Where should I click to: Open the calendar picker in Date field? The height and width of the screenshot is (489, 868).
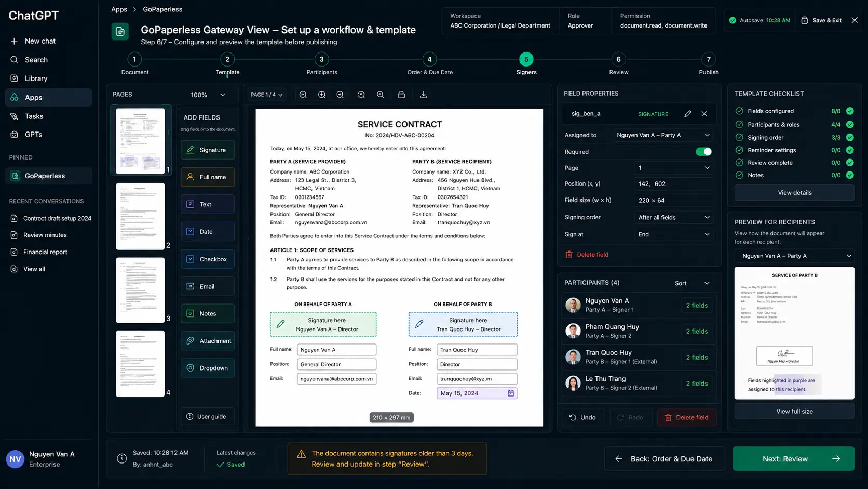[x=511, y=393]
